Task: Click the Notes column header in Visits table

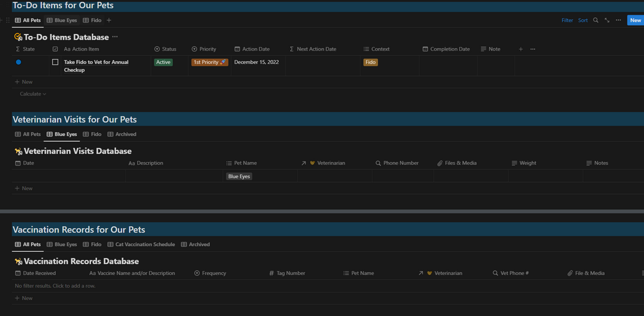Action: point(597,163)
